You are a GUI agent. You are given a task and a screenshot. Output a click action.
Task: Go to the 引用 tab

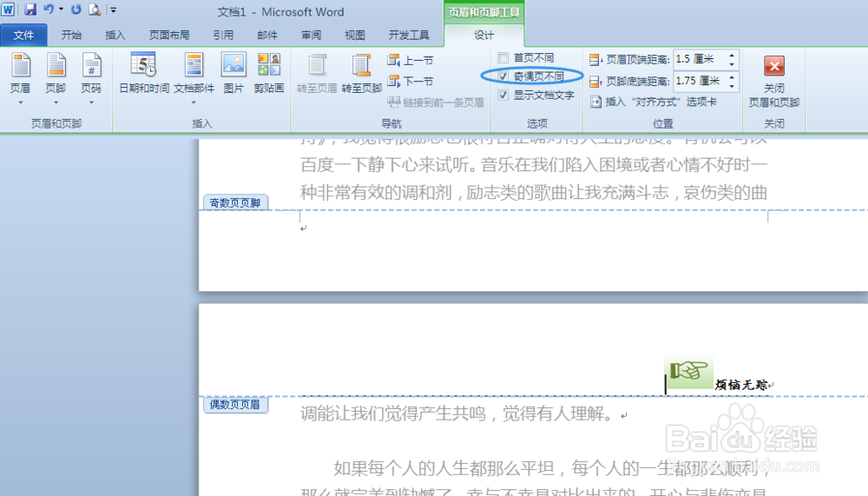[x=223, y=35]
